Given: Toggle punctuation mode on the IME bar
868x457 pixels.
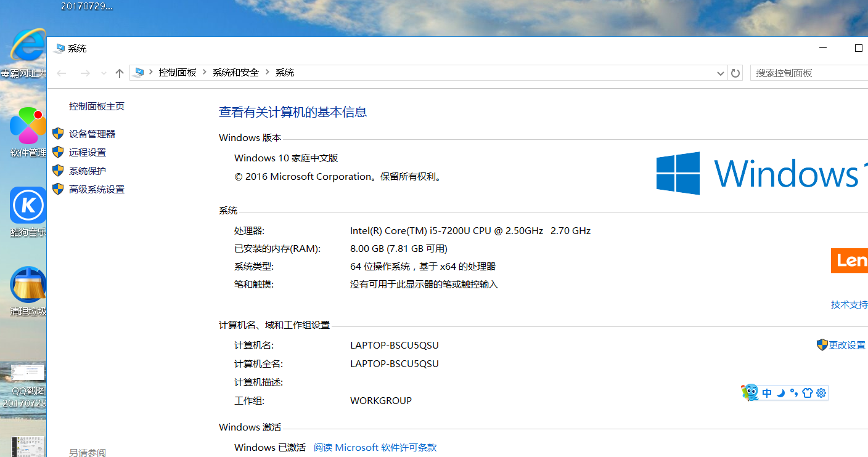Looking at the screenshot, I should [794, 393].
